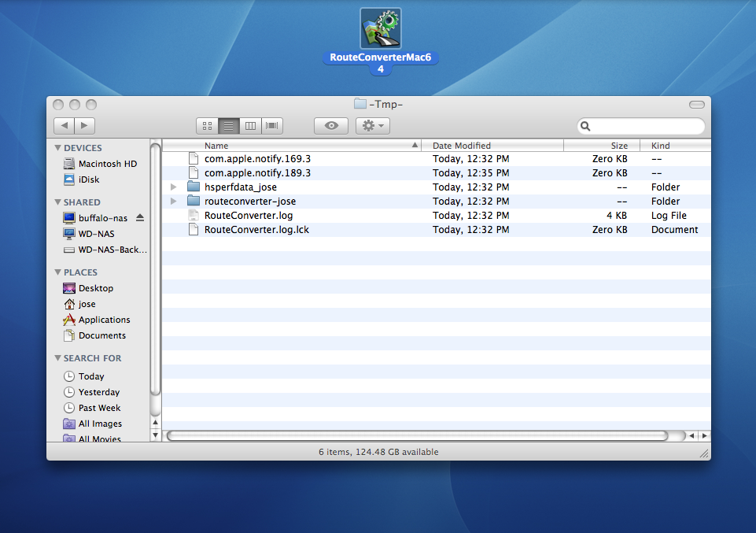Open Applications in sidebar

97,320
